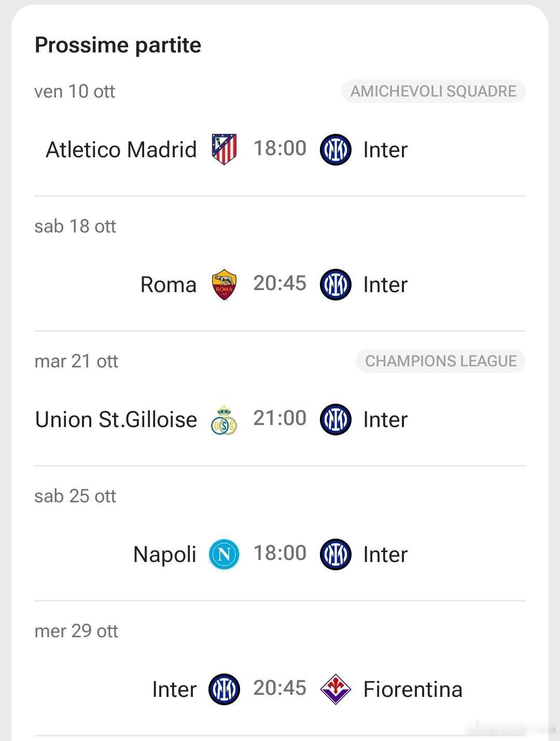560x741 pixels.
Task: Click the Napoli club crest
Action: point(224,554)
